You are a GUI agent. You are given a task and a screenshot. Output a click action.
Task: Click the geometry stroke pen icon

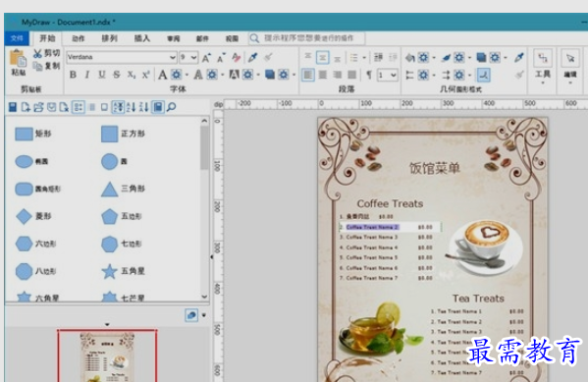point(446,58)
